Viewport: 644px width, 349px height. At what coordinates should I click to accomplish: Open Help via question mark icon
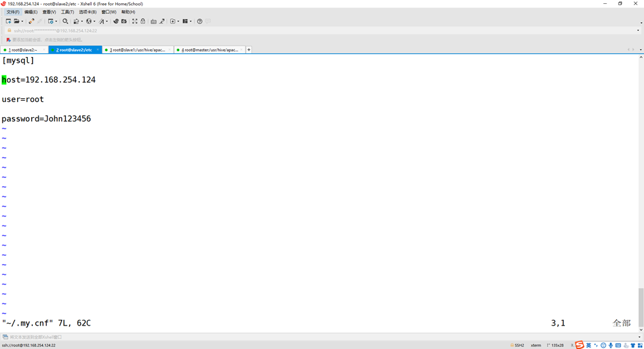(x=199, y=22)
